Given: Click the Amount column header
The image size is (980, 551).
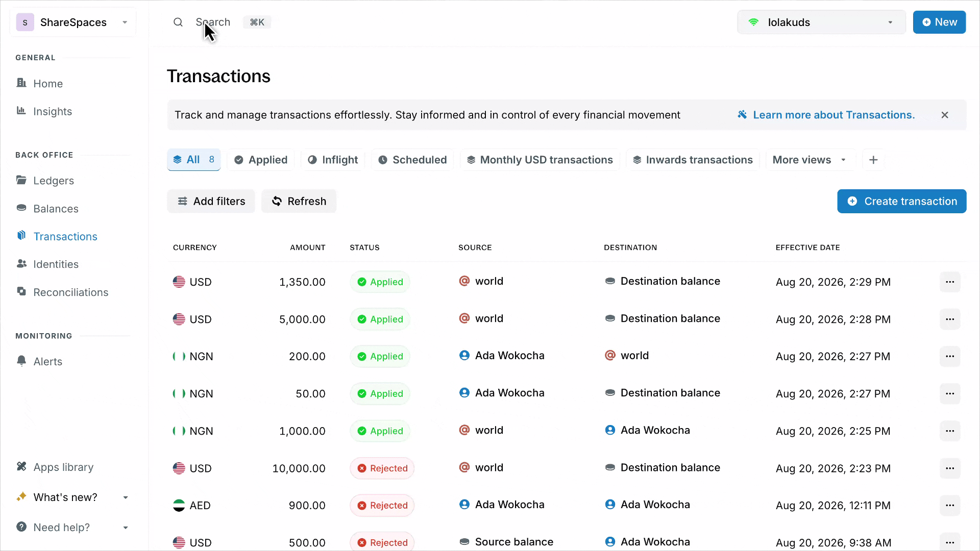Looking at the screenshot, I should [307, 248].
